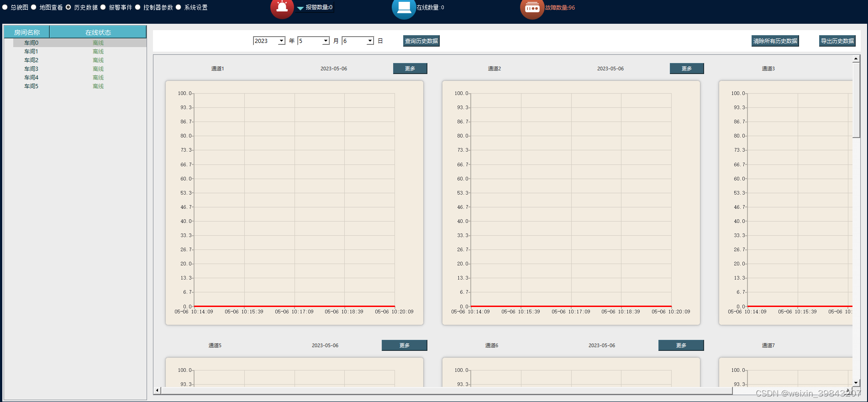Click the small arrow beside 报警数量
The image size is (868, 402).
[300, 8]
